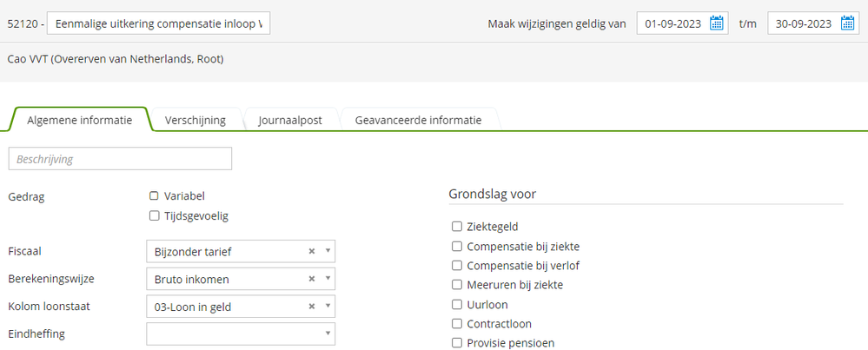
Task: Open the end date calendar picker
Action: pos(848,23)
